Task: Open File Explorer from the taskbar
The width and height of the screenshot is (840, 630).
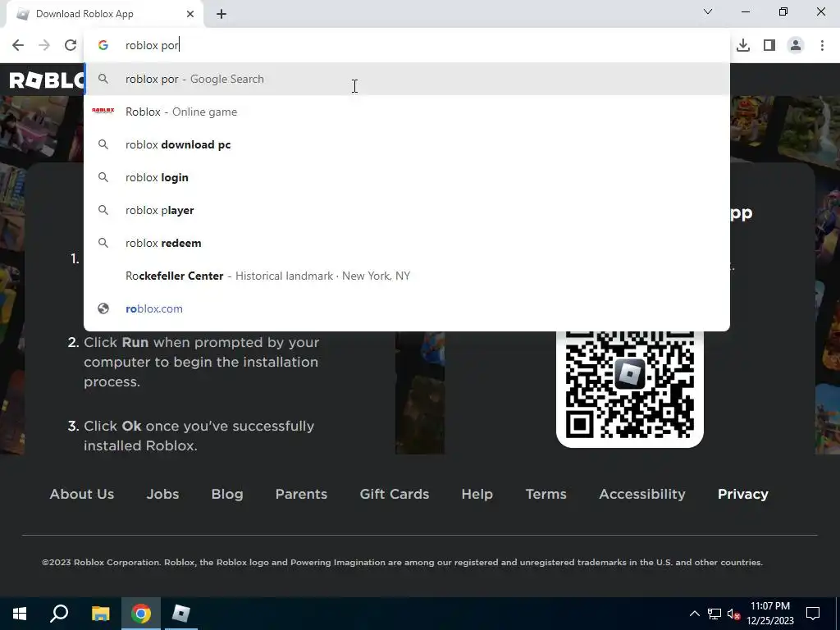Action: (x=100, y=614)
